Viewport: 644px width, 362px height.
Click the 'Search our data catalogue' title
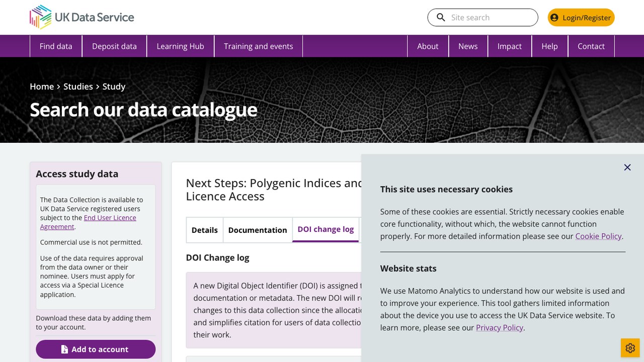point(143,110)
